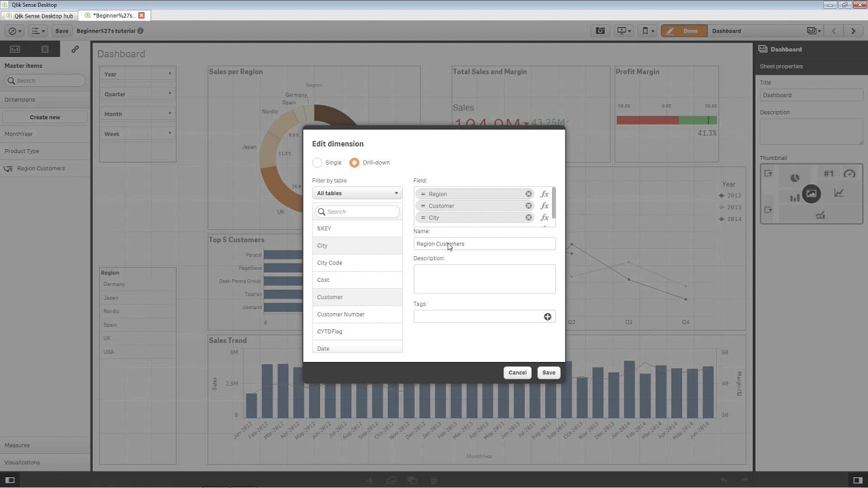Select 2012 in Year legend
This screenshot has height=488, width=868.
point(731,195)
